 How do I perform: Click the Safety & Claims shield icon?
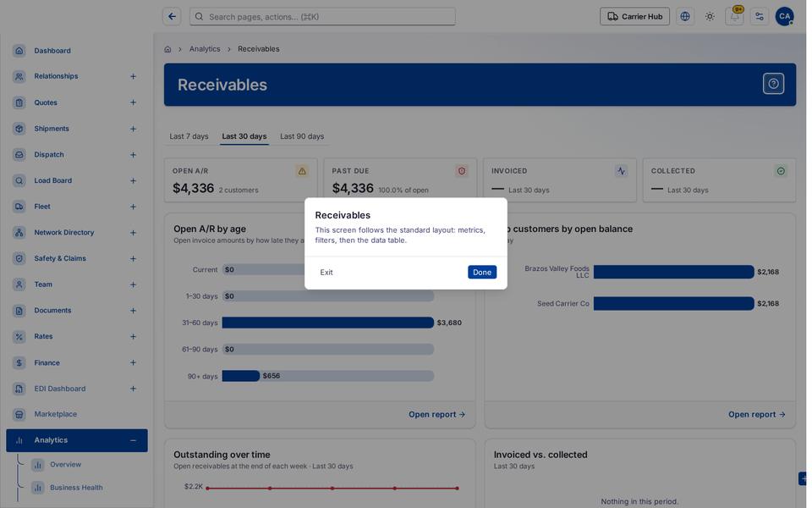[x=19, y=259]
